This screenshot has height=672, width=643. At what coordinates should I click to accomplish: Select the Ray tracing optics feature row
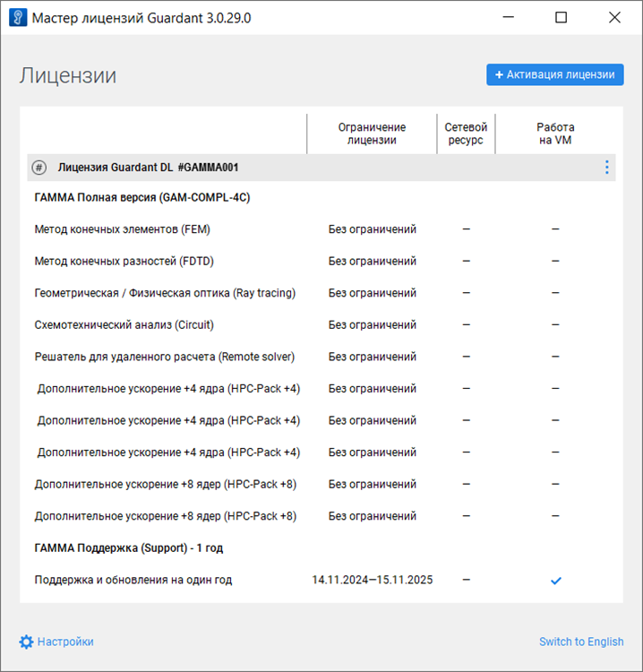click(x=165, y=293)
